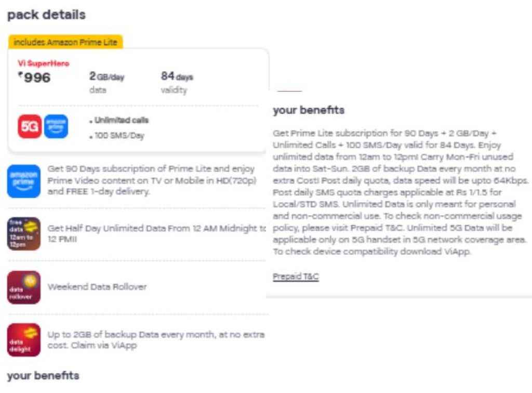Click the 'Get 90 Days subscription of Prime Lite' text

[151, 180]
